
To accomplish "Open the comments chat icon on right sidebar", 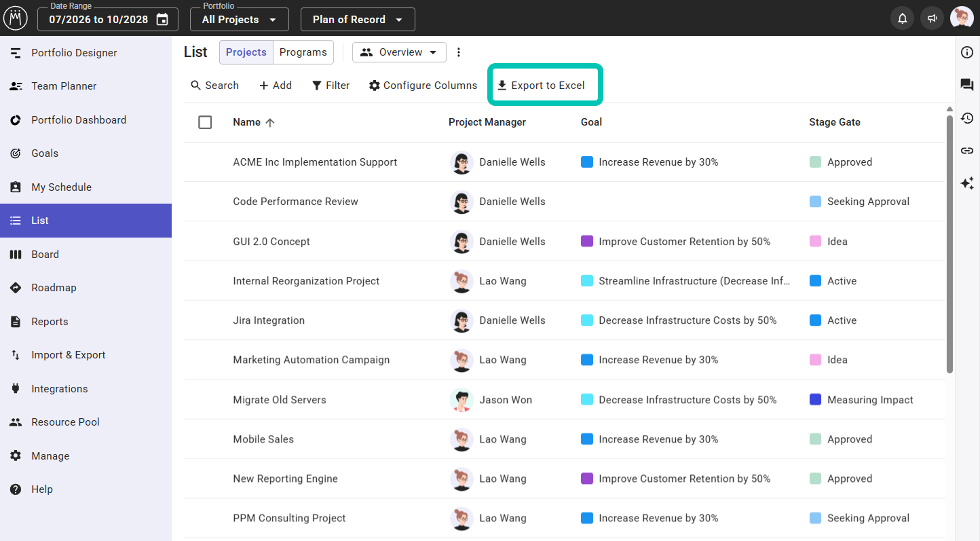I will pos(967,85).
